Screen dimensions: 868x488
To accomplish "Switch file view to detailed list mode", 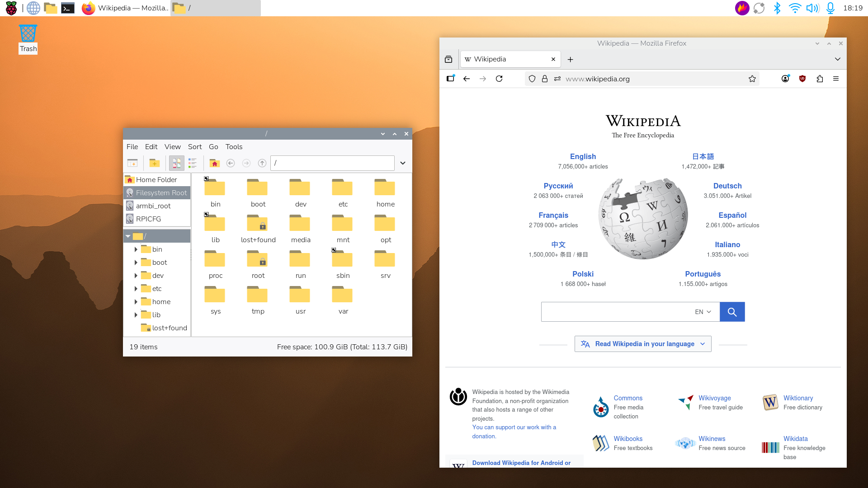I will [193, 163].
